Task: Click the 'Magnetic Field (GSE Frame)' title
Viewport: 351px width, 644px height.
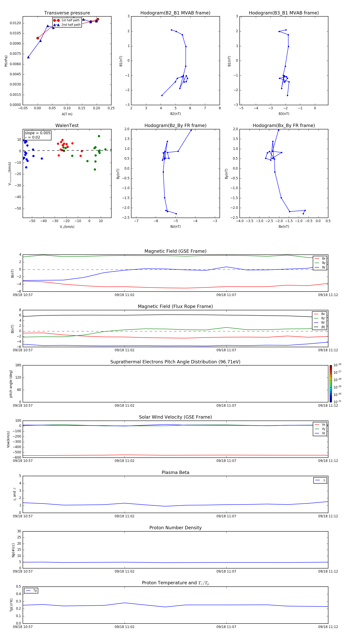Action: point(175,251)
